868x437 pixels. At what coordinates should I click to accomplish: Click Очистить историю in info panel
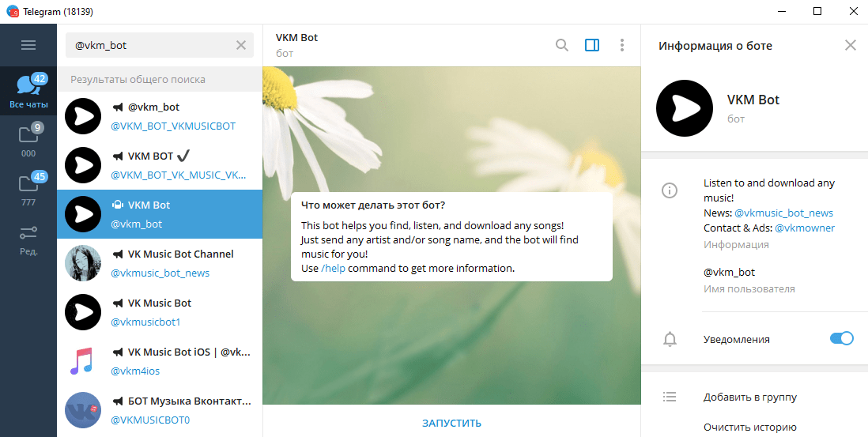749,428
